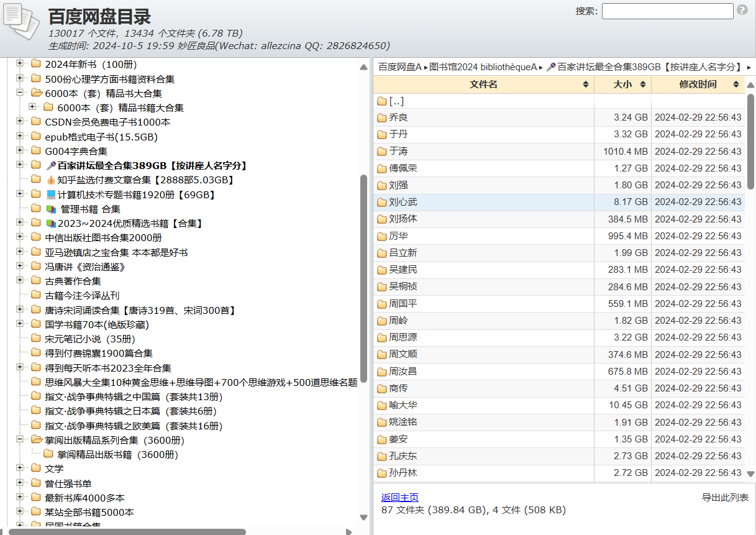Click the book icon on 管理书籍 合集
Viewport: 756px width, 535px height.
click(x=52, y=209)
